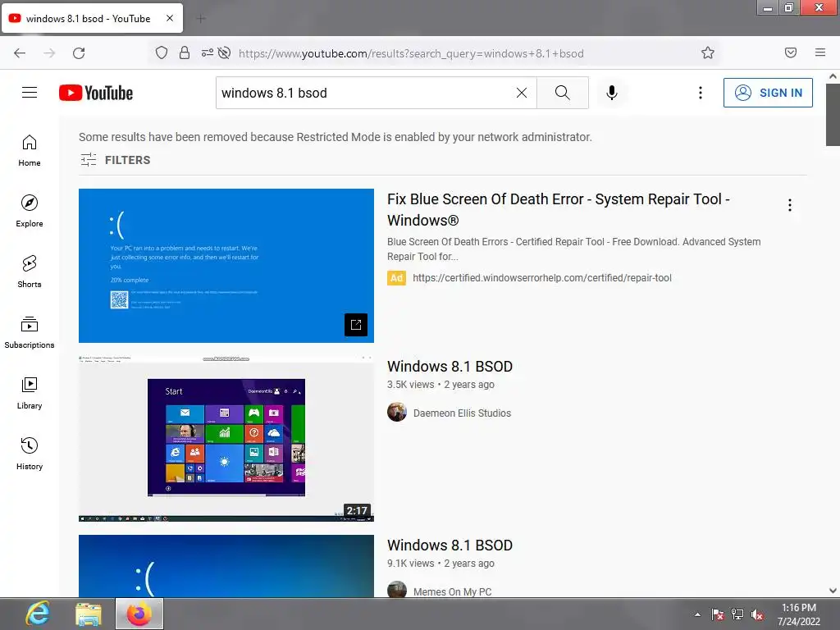This screenshot has height=630, width=840.
Task: Click the Daemeon Ellis Studios avatar
Action: (397, 412)
